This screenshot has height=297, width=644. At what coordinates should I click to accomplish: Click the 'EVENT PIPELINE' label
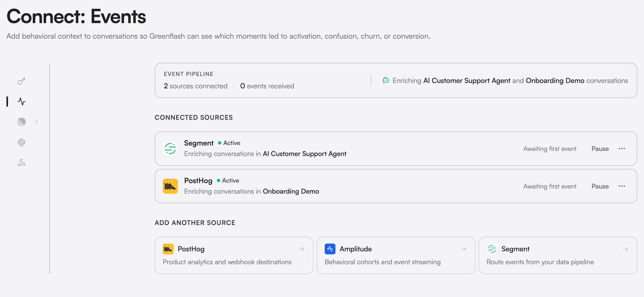tap(188, 74)
